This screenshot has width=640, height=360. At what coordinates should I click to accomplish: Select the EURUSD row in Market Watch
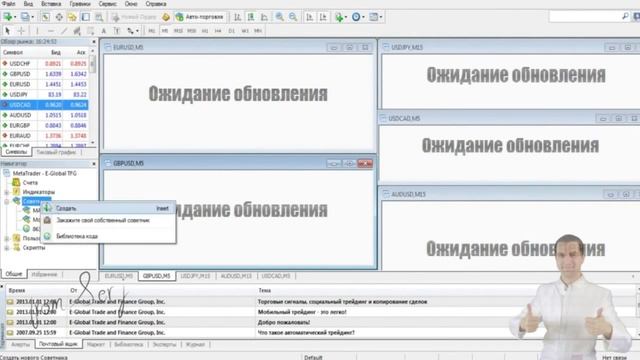pyautogui.click(x=44, y=84)
